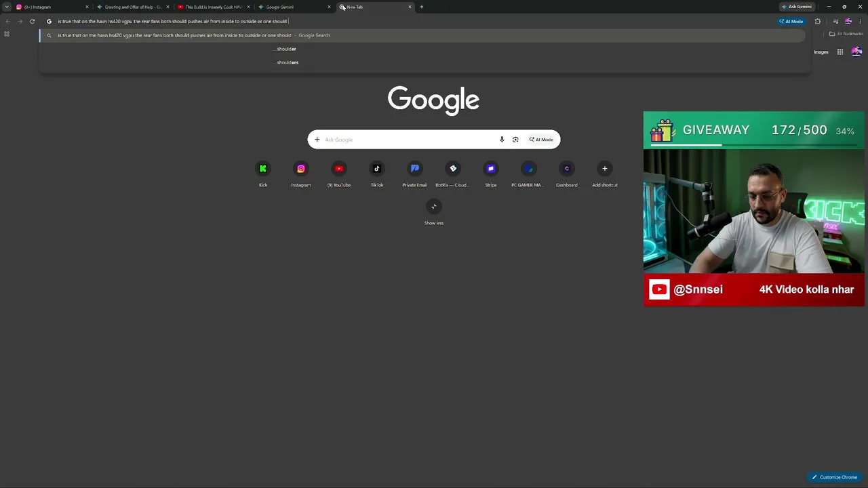Open the BotRix Cloud shortcut
Image resolution: width=868 pixels, height=488 pixels.
tap(453, 174)
